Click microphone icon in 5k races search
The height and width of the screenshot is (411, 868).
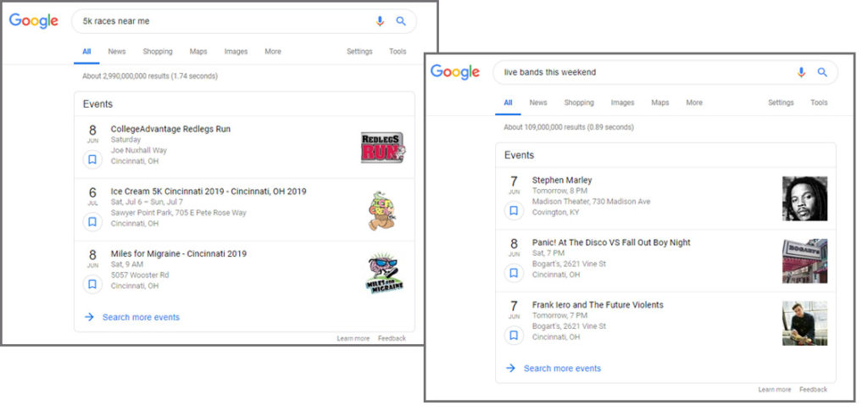380,21
